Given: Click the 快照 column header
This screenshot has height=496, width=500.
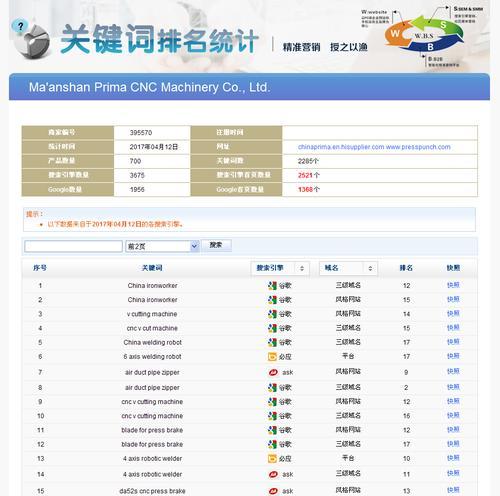Looking at the screenshot, I should [x=453, y=268].
